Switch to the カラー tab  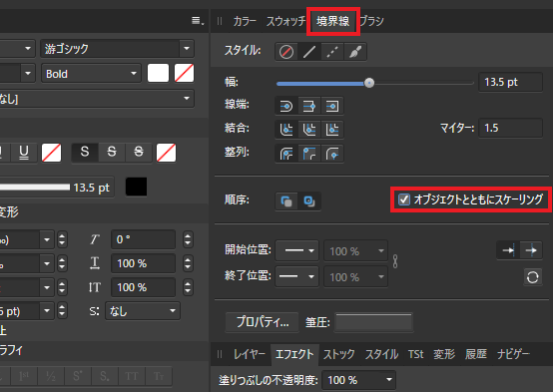245,21
